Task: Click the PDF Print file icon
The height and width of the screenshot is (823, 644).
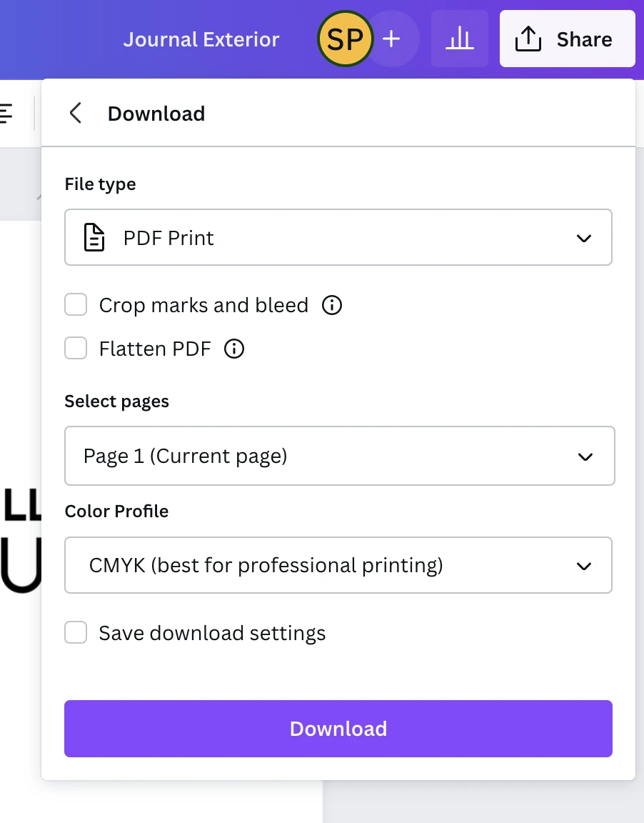Action: [94, 237]
